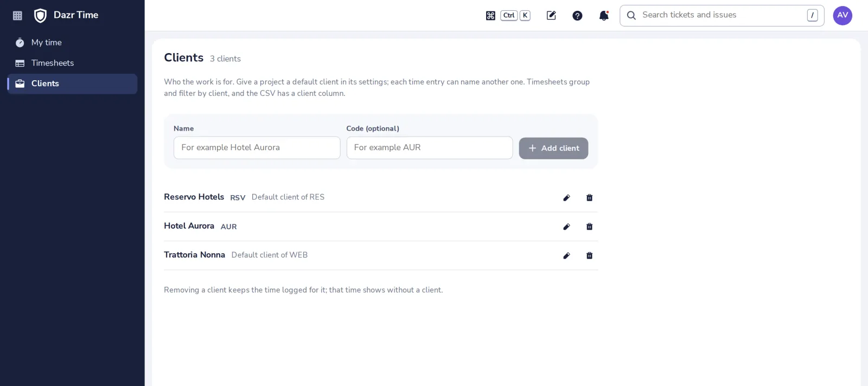Click the Search tickets and issues box
This screenshot has width=868, height=386.
[722, 16]
